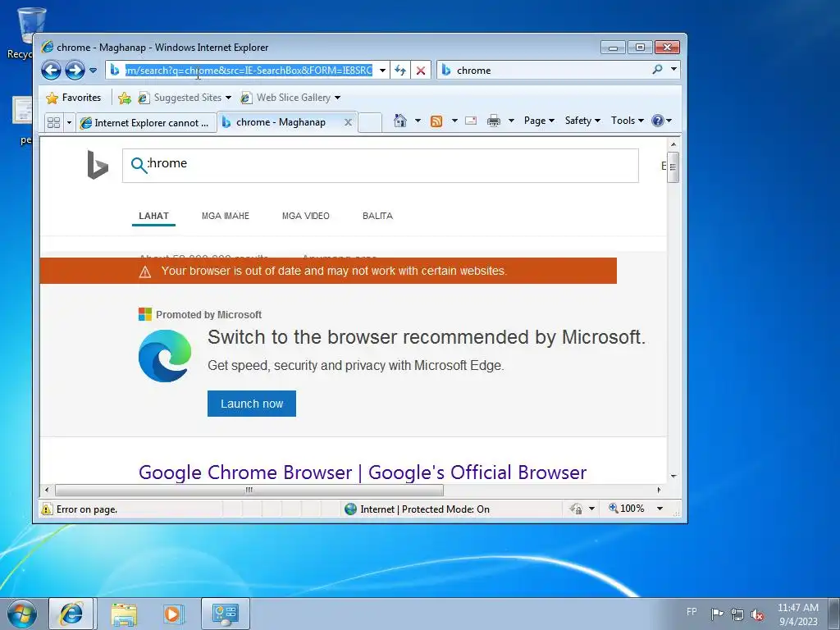840x630 pixels.
Task: Click the status bar privacy lock icon
Action: 577,509
